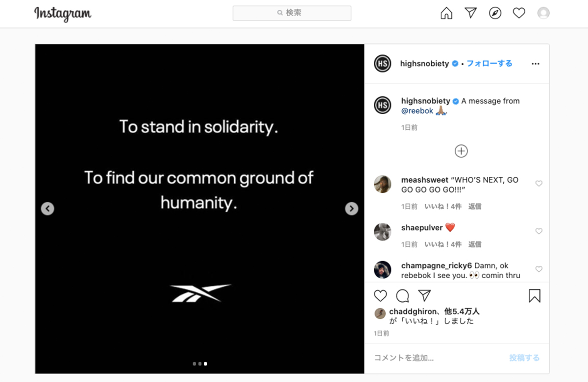Viewport: 588px width, 382px height.
Task: Open direct messages paper plane icon in header
Action: (470, 13)
